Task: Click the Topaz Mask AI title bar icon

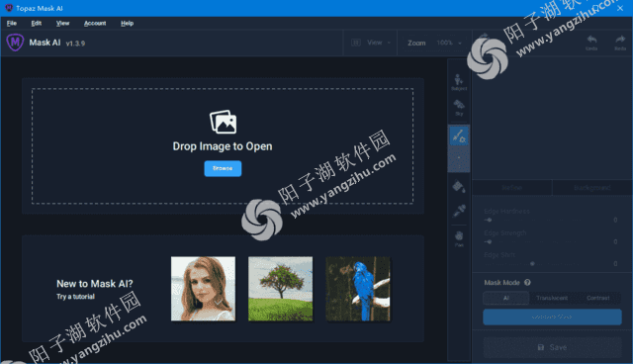Action: pos(9,8)
